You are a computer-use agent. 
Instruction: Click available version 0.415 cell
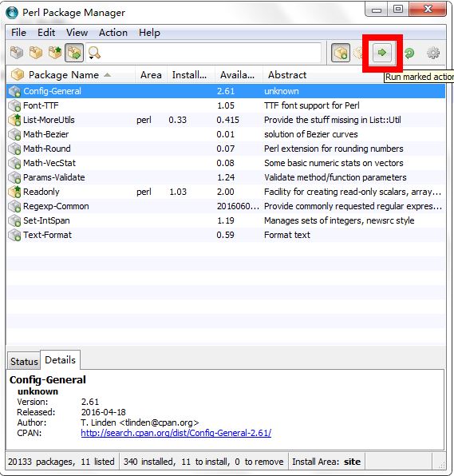point(227,120)
